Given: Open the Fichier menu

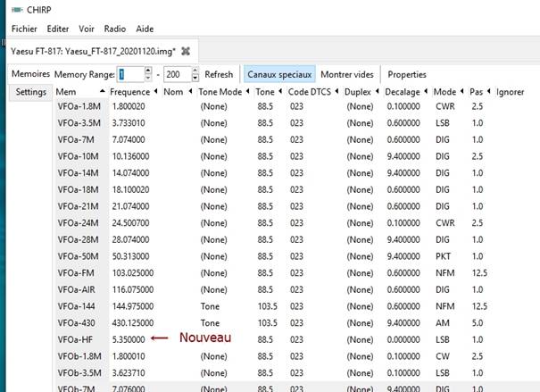Looking at the screenshot, I should point(24,29).
